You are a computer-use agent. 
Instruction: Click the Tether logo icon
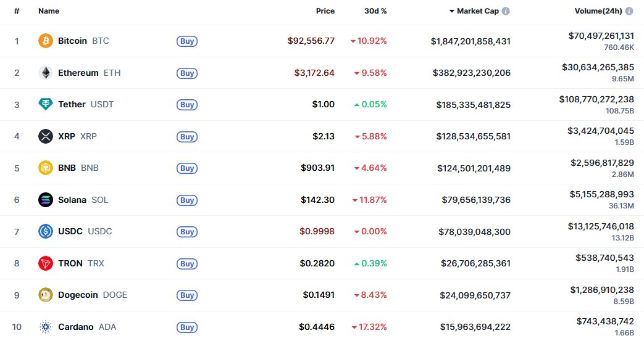[46, 104]
